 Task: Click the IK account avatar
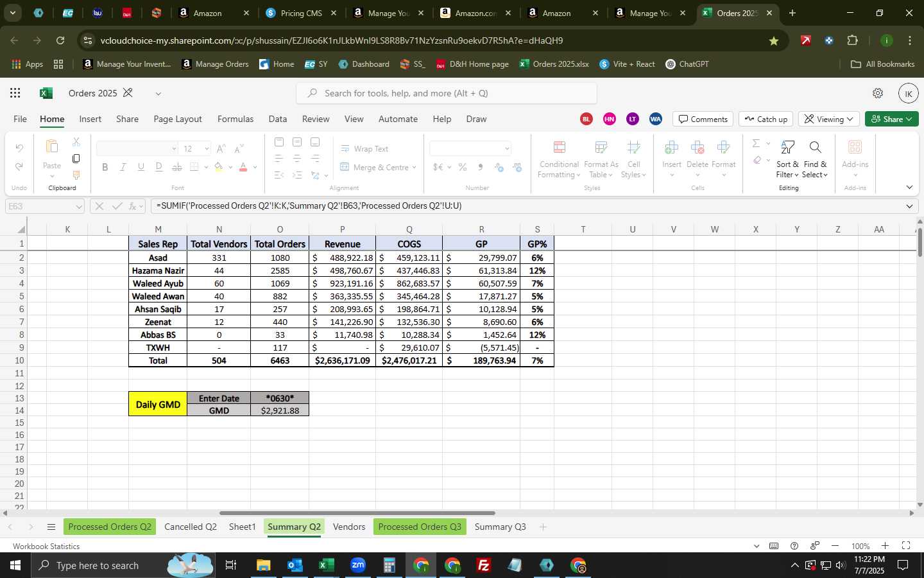(x=908, y=93)
